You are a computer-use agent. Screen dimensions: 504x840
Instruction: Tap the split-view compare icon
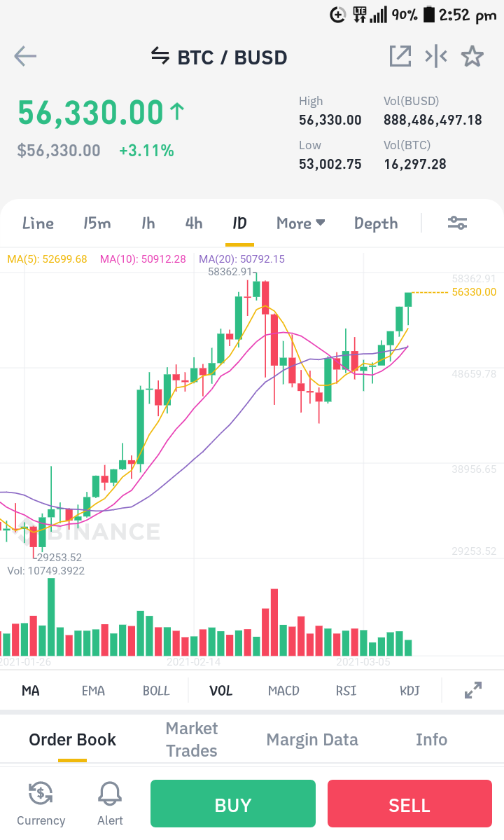click(436, 56)
